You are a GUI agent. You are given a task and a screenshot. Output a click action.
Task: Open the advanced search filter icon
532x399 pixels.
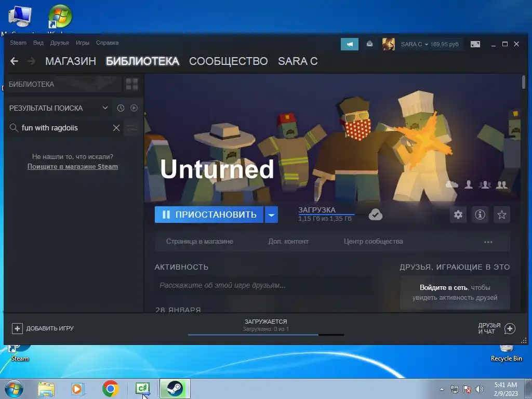131,128
